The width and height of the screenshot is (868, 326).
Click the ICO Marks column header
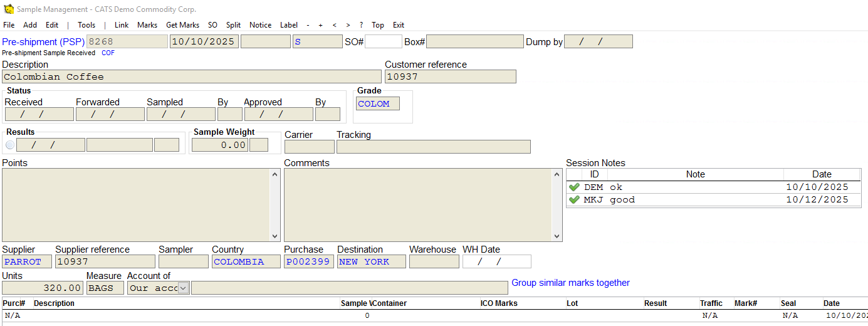[499, 303]
